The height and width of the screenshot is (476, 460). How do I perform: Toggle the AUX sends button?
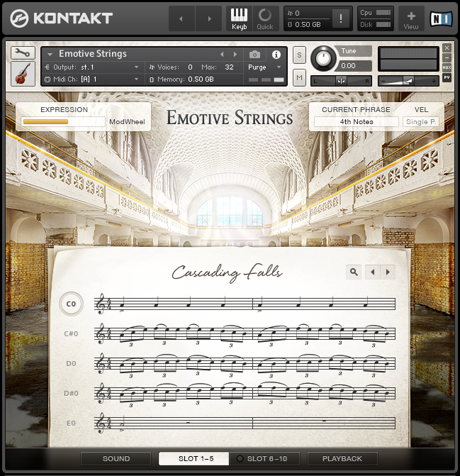(x=447, y=67)
